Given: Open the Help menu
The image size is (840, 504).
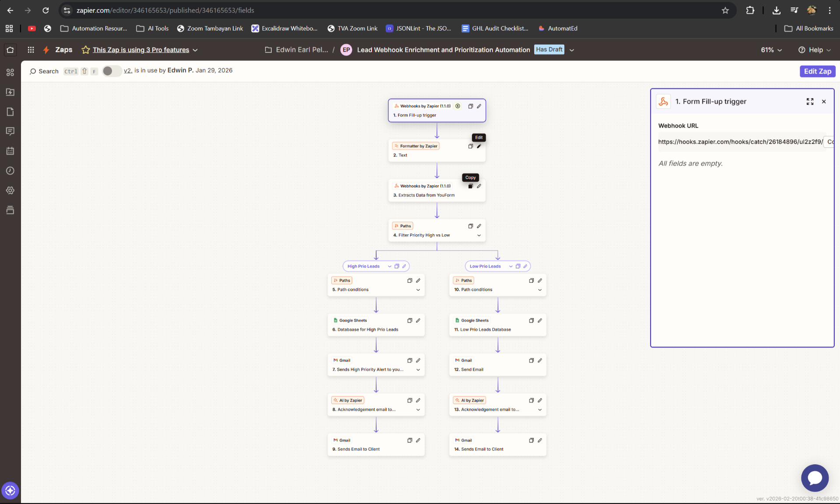Looking at the screenshot, I should point(815,50).
